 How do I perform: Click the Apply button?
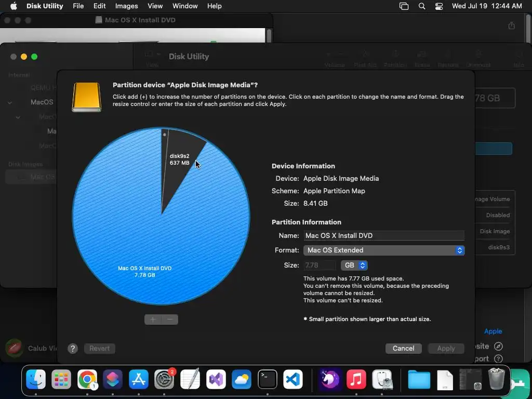point(446,349)
